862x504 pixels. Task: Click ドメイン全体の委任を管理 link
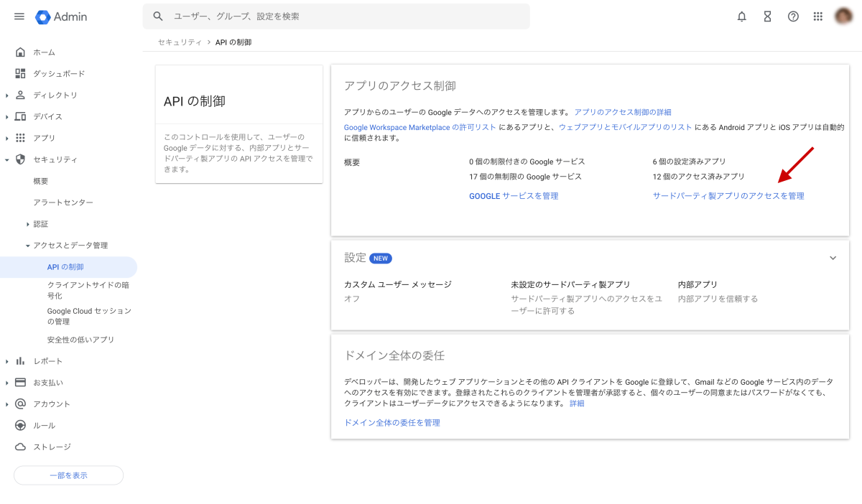pyautogui.click(x=392, y=423)
